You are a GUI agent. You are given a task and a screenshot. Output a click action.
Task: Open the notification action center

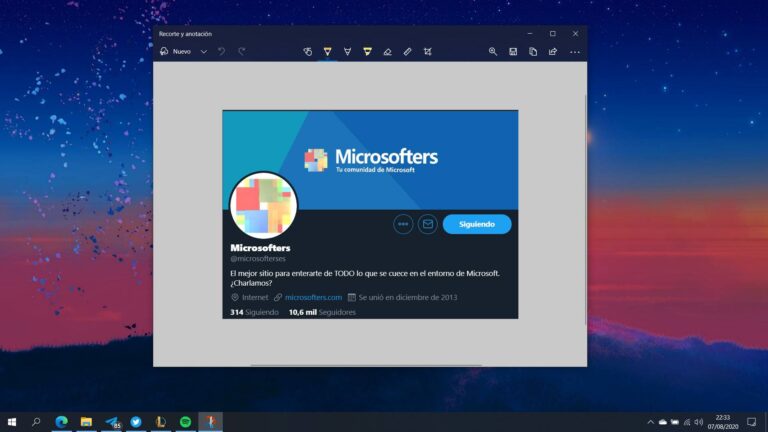click(x=751, y=422)
